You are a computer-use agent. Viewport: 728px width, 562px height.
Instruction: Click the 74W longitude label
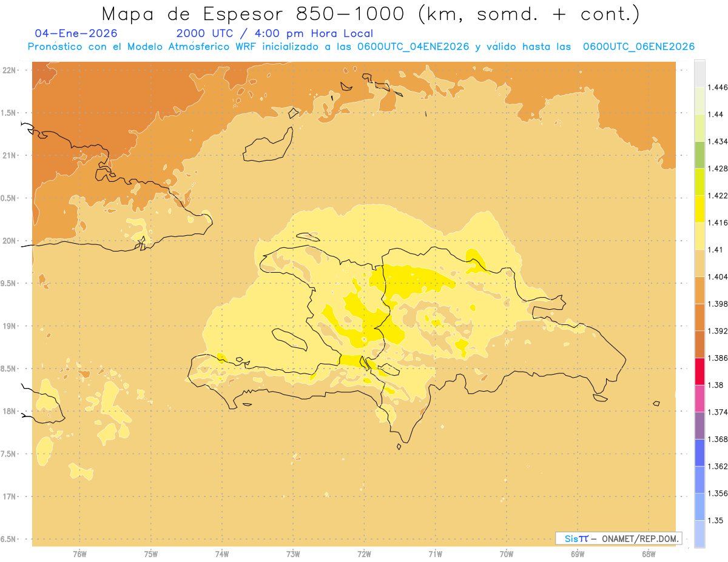222,554
